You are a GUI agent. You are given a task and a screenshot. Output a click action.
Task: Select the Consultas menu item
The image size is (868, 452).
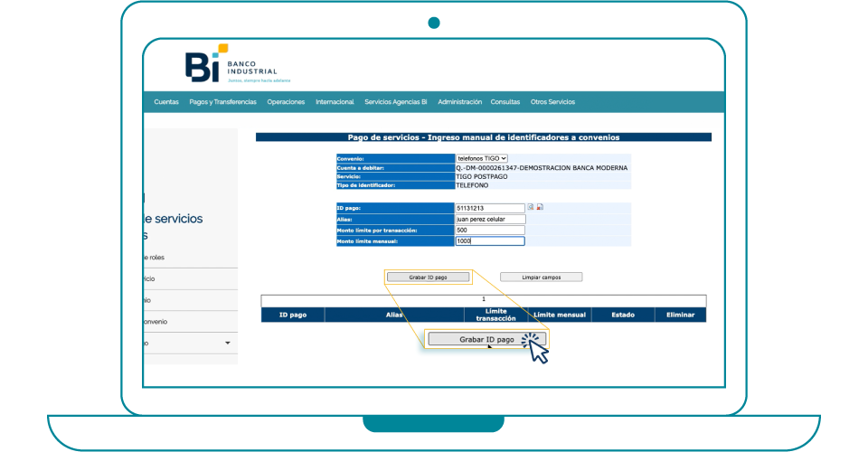pos(505,102)
